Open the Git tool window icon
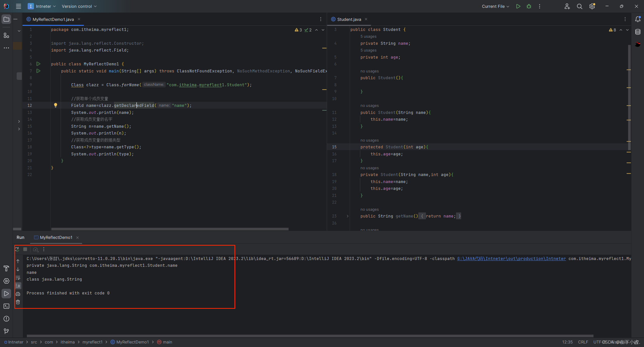 [x=6, y=331]
